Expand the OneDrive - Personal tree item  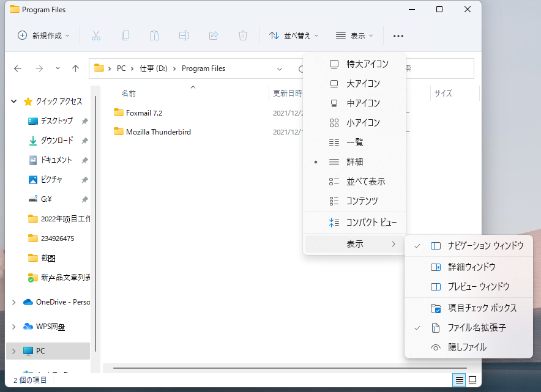(13, 301)
